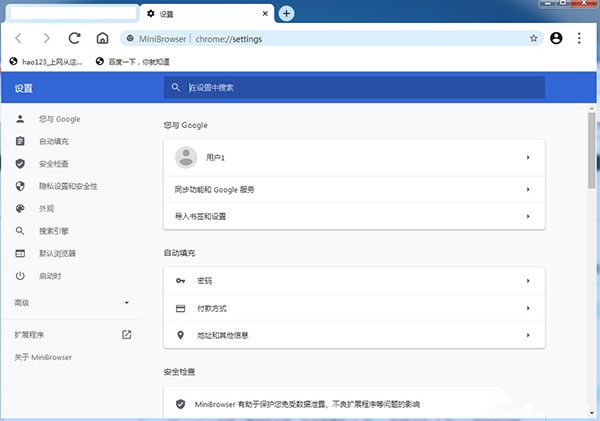Open the three-dot browser menu

pos(579,38)
